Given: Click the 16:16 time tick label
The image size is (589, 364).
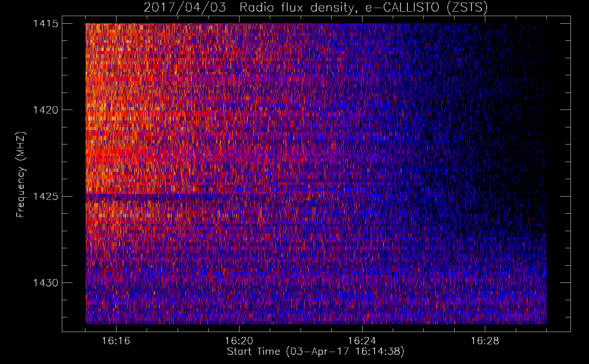Looking at the screenshot, I should [116, 341].
